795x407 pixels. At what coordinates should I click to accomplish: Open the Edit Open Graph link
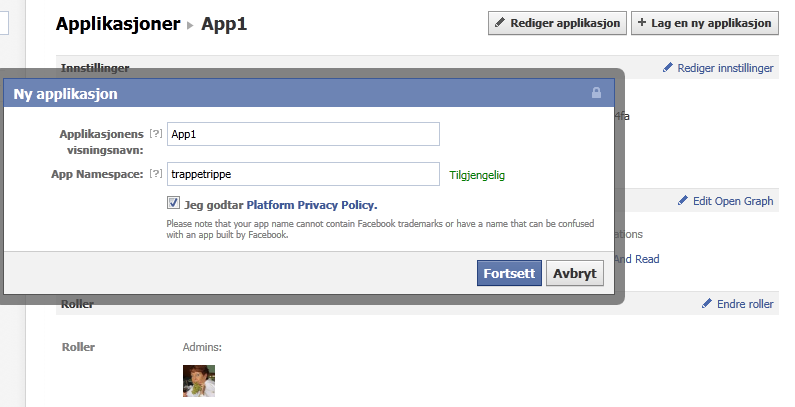click(x=726, y=201)
